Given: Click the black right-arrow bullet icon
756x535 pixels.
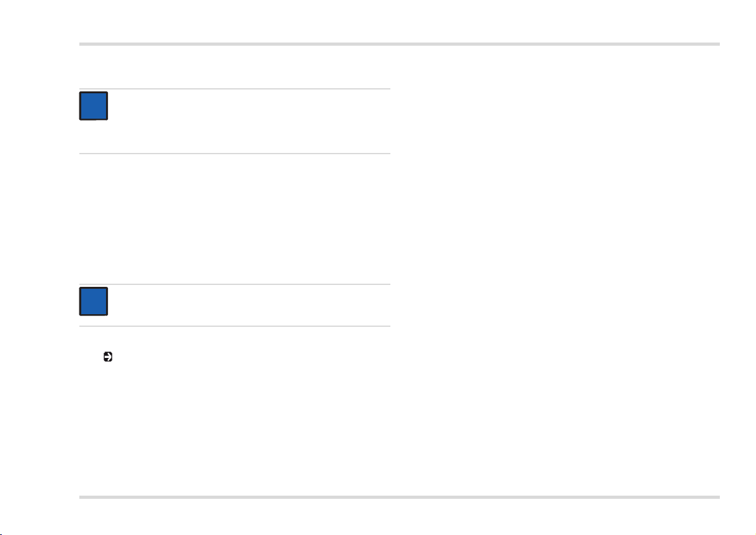Looking at the screenshot, I should click(x=108, y=357).
